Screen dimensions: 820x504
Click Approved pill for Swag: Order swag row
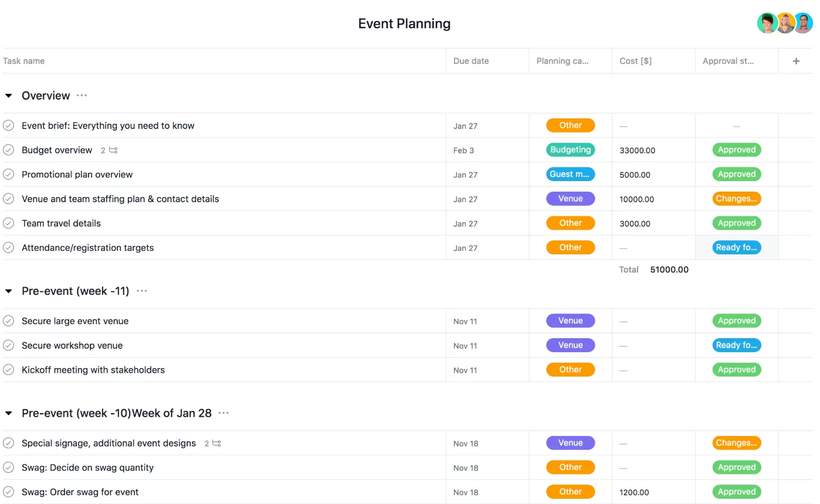(737, 492)
